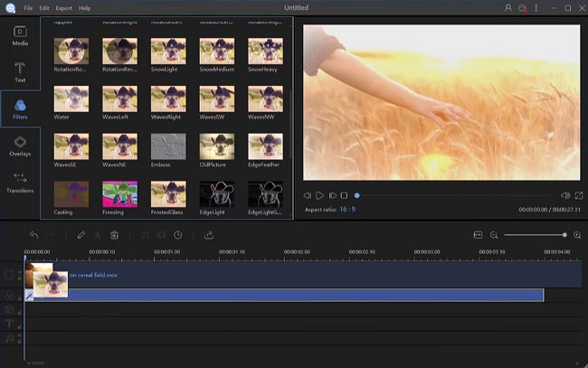Click the timeline zoom slider handle
This screenshot has width=588, height=368.
564,235
